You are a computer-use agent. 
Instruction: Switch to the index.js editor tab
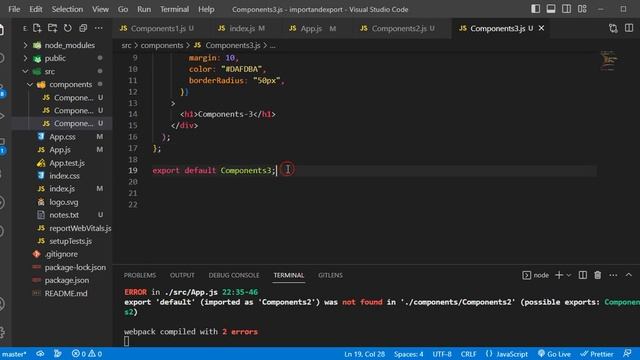tap(242, 28)
